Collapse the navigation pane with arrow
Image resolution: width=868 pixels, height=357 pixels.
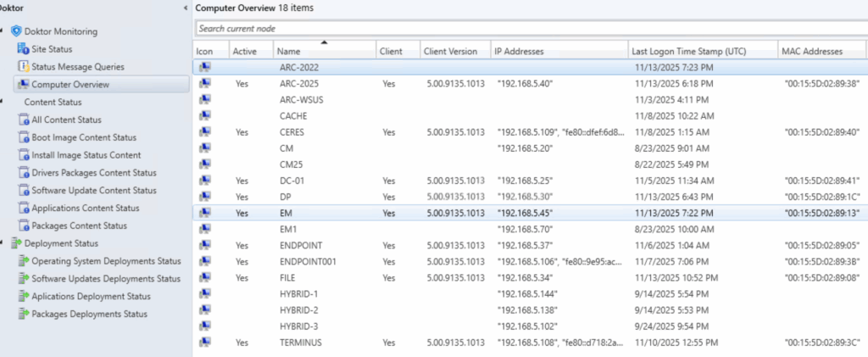pyautogui.click(x=186, y=8)
